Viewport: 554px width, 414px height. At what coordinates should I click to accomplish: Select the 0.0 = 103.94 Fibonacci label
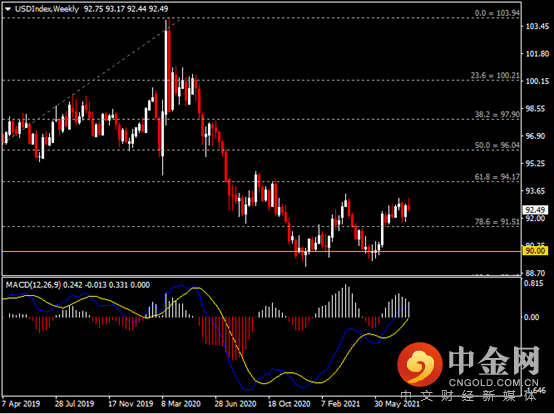pos(497,13)
